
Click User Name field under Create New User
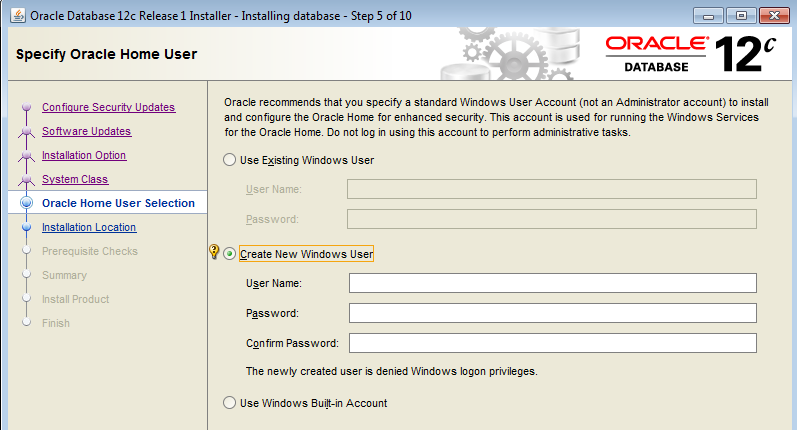(553, 283)
